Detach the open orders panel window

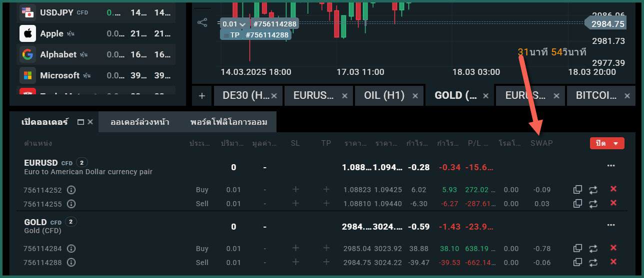[80, 122]
